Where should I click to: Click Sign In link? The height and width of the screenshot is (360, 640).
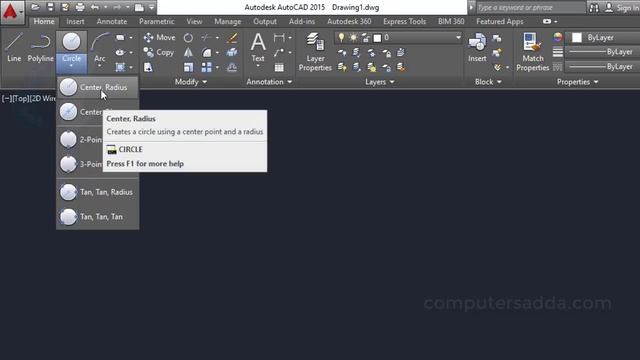(628, 8)
